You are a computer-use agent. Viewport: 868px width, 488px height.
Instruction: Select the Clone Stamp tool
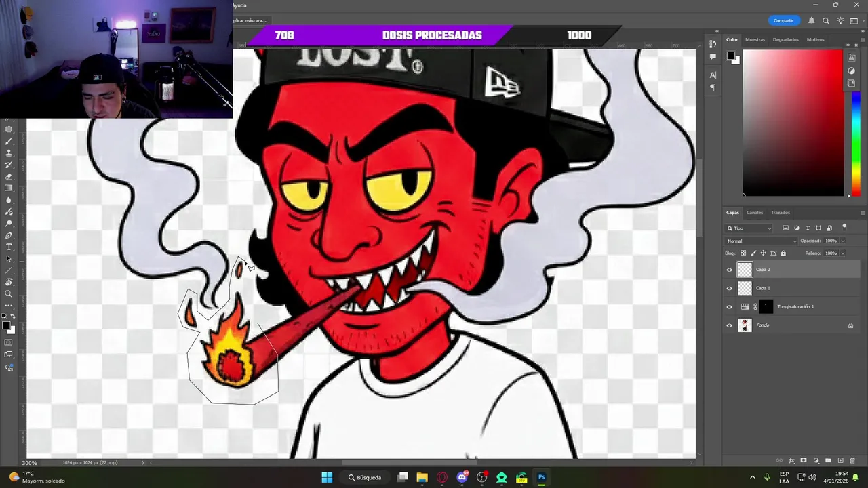(x=9, y=152)
